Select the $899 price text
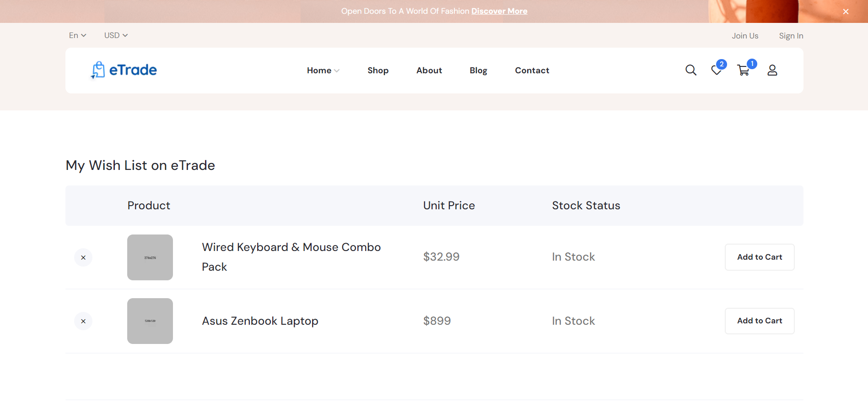The image size is (868, 420). pos(437,321)
